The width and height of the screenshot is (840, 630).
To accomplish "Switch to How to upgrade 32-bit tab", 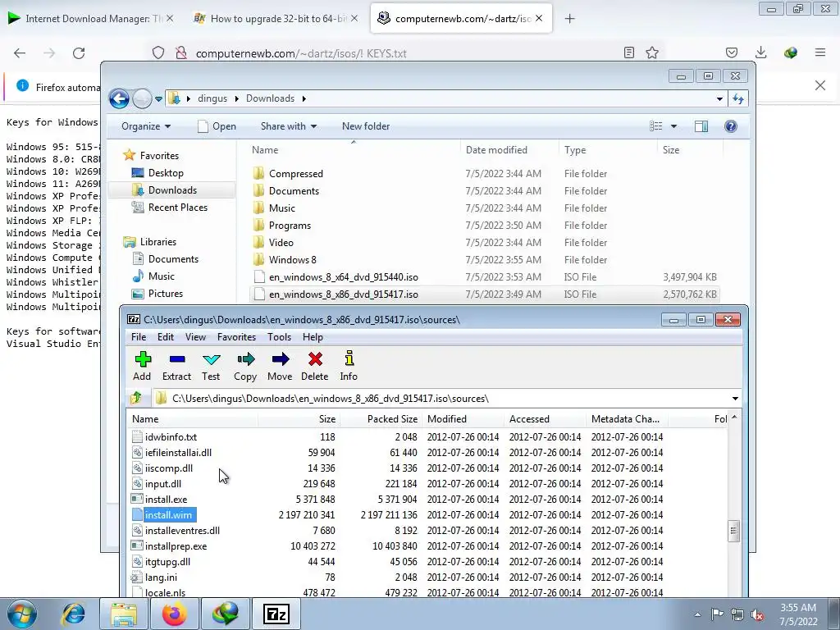I will tap(276, 19).
